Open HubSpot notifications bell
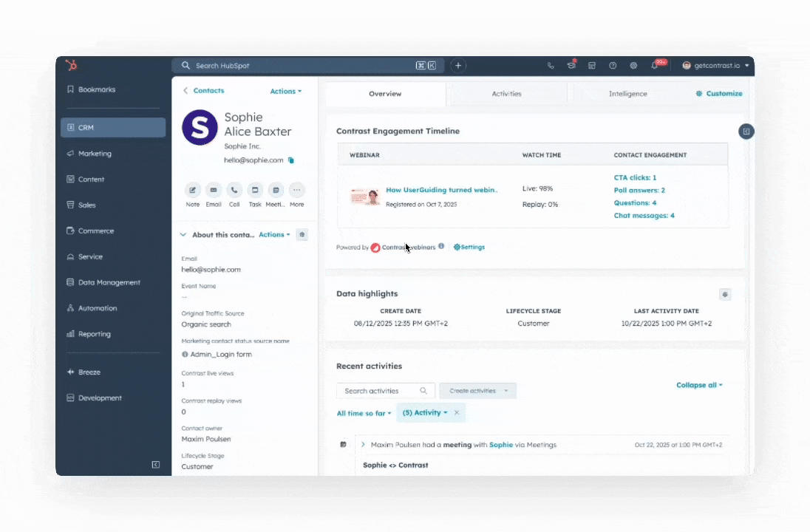Viewport: 810px width, 532px height. tap(654, 65)
